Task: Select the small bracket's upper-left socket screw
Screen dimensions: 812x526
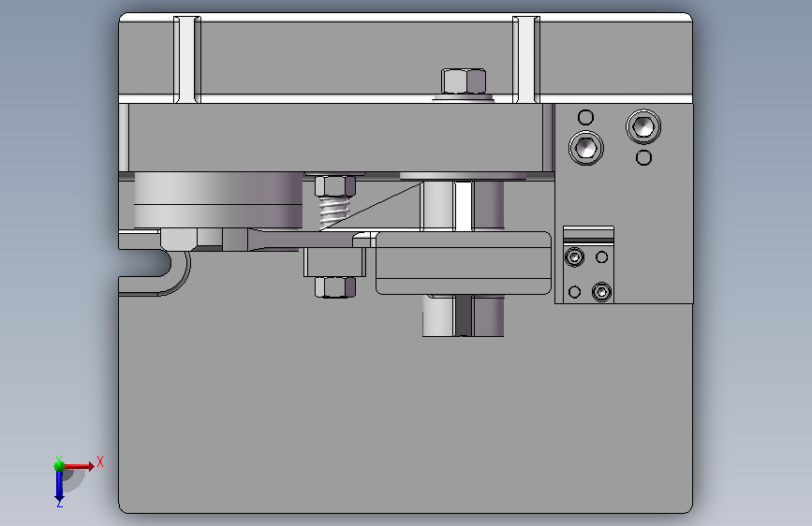Action: (574, 256)
